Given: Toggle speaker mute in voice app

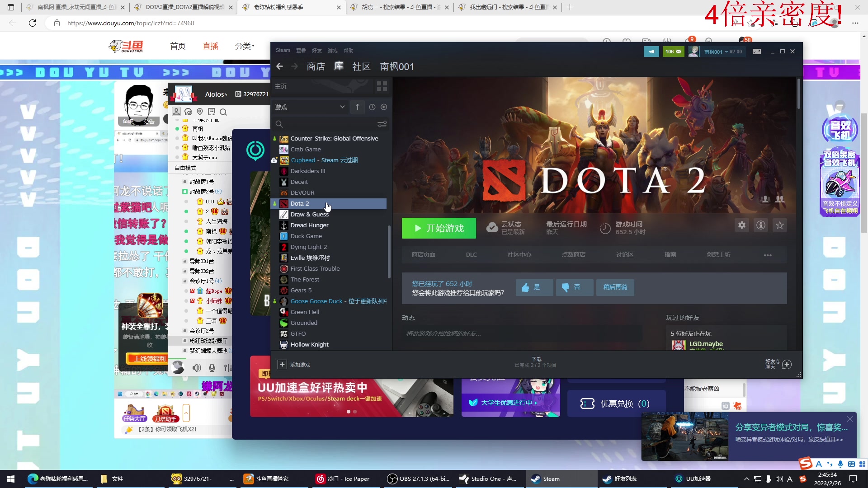Looking at the screenshot, I should pos(197,368).
